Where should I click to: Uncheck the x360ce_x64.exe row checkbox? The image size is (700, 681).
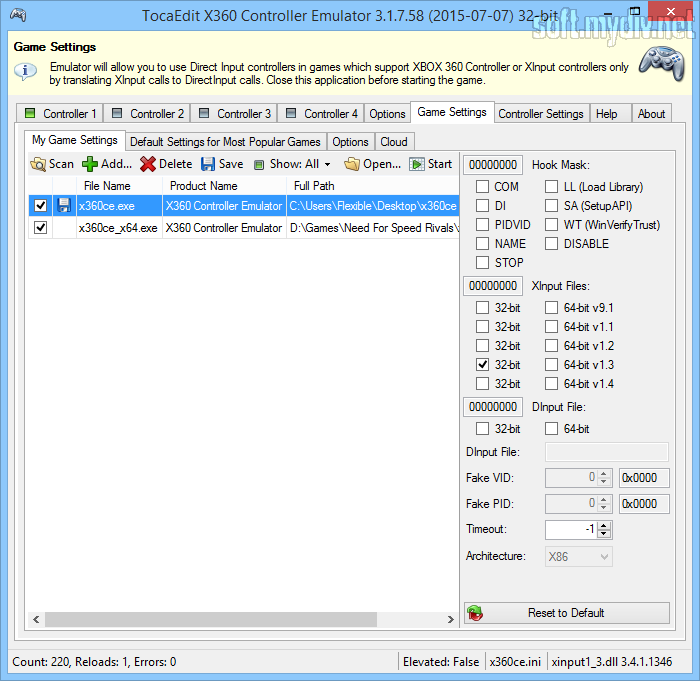[41, 228]
